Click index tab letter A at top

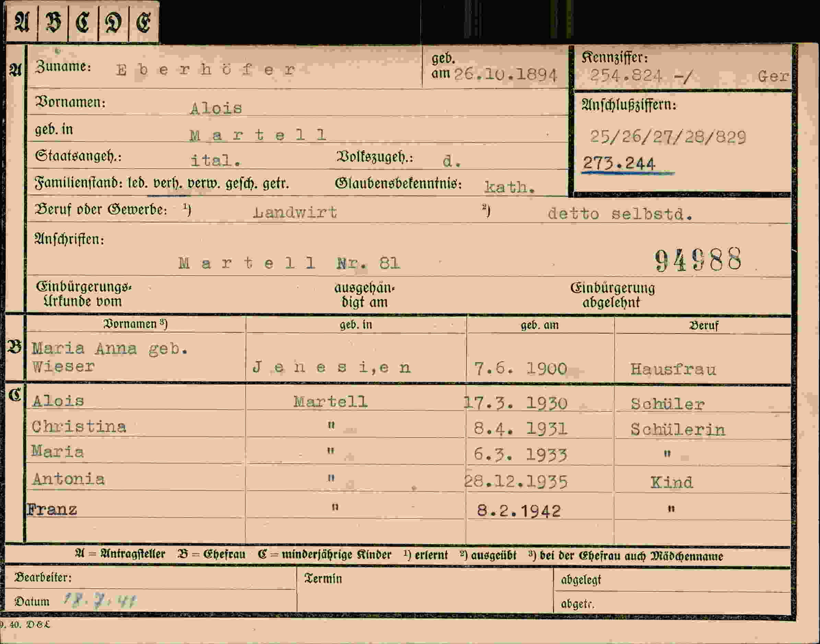[x=22, y=22]
